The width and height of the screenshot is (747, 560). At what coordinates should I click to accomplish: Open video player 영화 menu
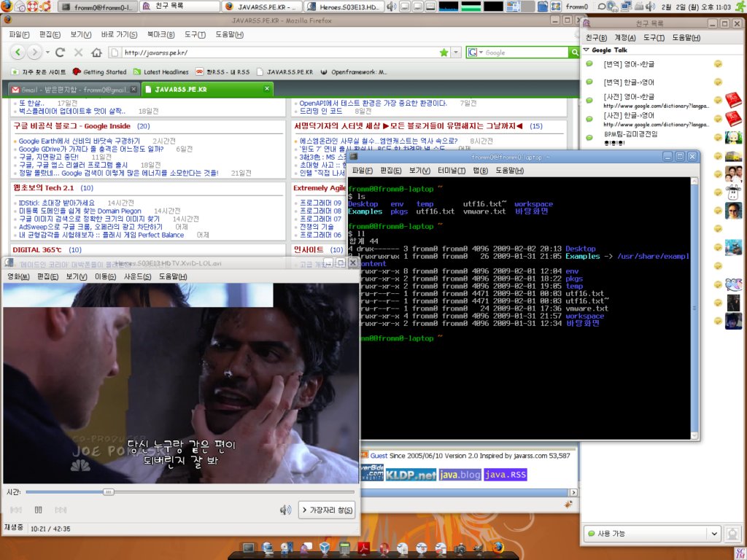[18, 276]
